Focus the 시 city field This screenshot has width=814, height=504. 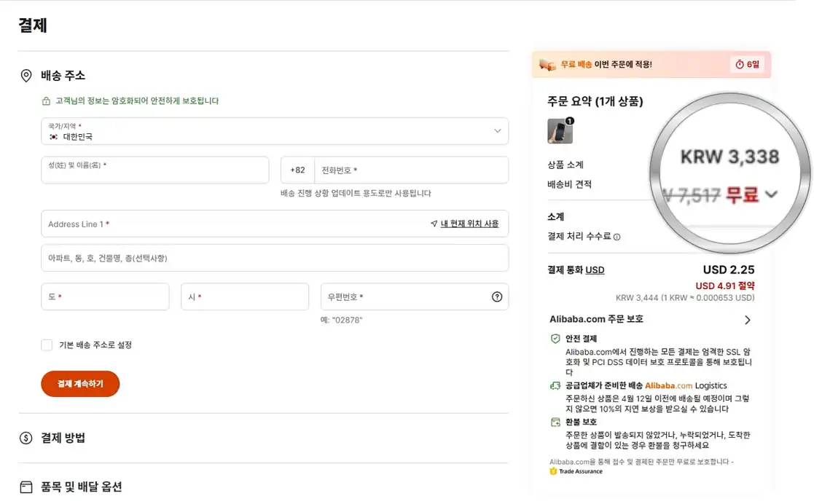coord(245,297)
